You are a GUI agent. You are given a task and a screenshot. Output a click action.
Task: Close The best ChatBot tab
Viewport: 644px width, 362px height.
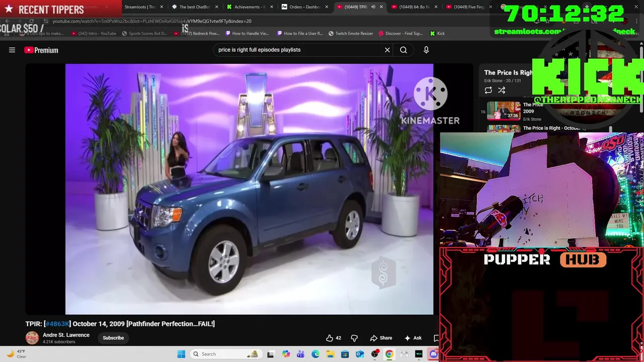pyautogui.click(x=217, y=7)
